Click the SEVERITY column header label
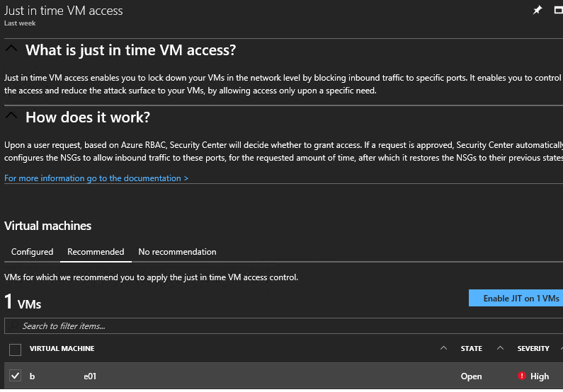The image size is (563, 392). (x=533, y=349)
